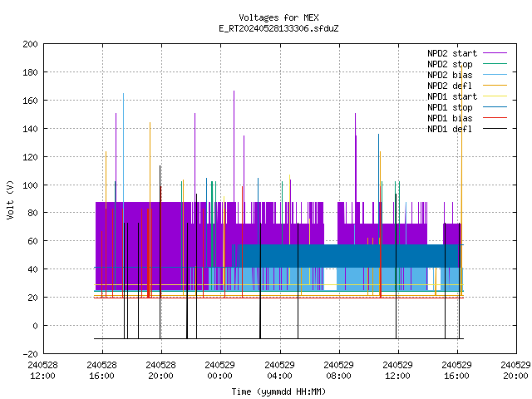
Task: Click the 'NPD1 start' legend label
Action: (452, 96)
